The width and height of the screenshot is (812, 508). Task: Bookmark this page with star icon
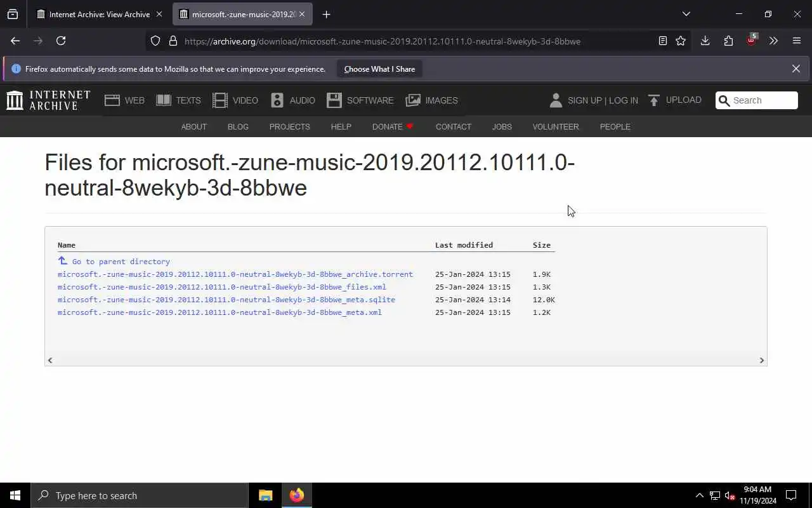(x=681, y=41)
